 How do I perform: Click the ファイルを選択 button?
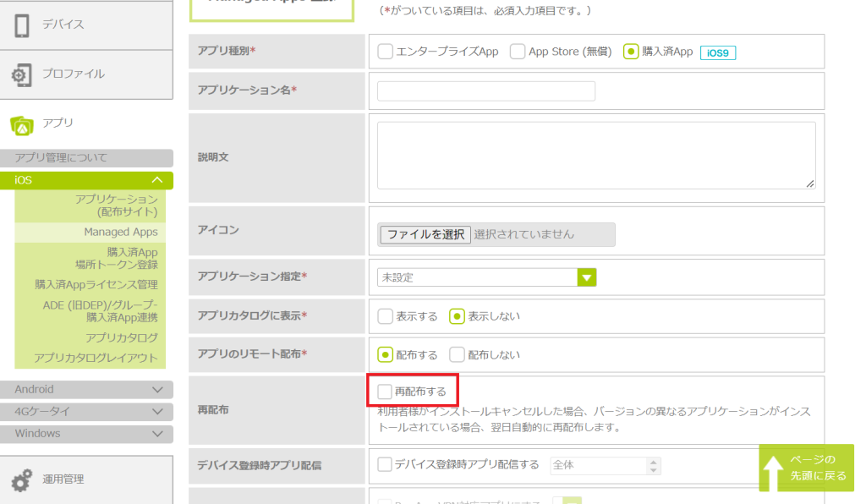tap(425, 234)
